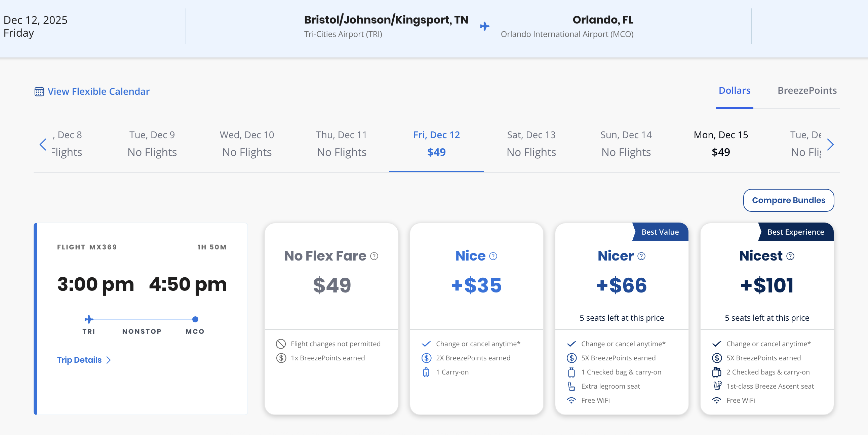Click Orlando International Airport (MCO) text

pyautogui.click(x=567, y=34)
